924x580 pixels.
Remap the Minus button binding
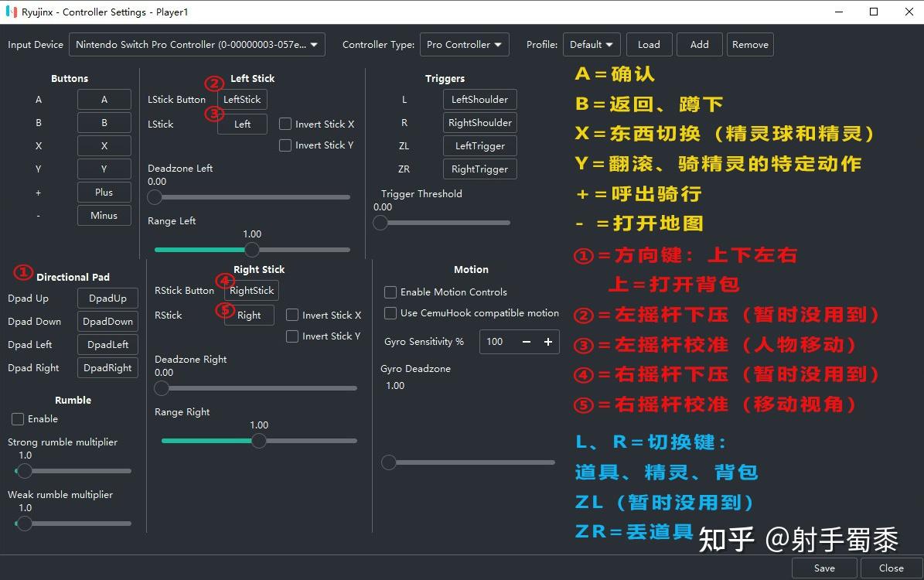tap(104, 215)
